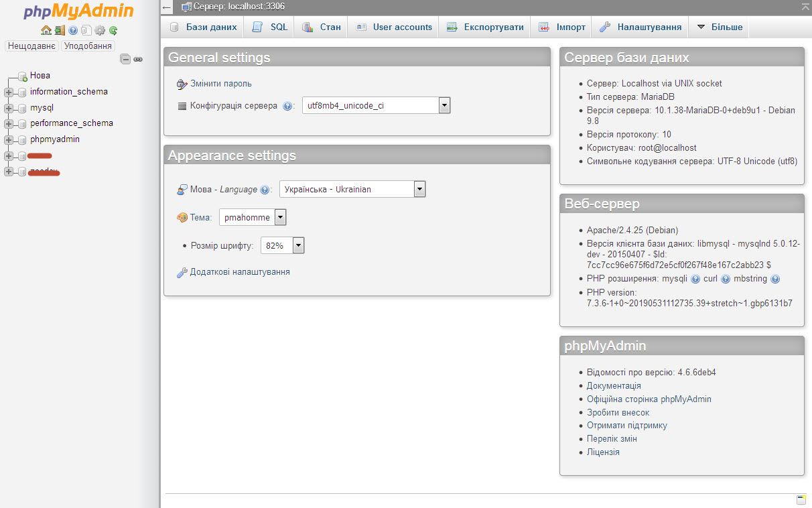Open the console icon at bottom right
Viewport: 812px width, 508px height.
coord(801,499)
